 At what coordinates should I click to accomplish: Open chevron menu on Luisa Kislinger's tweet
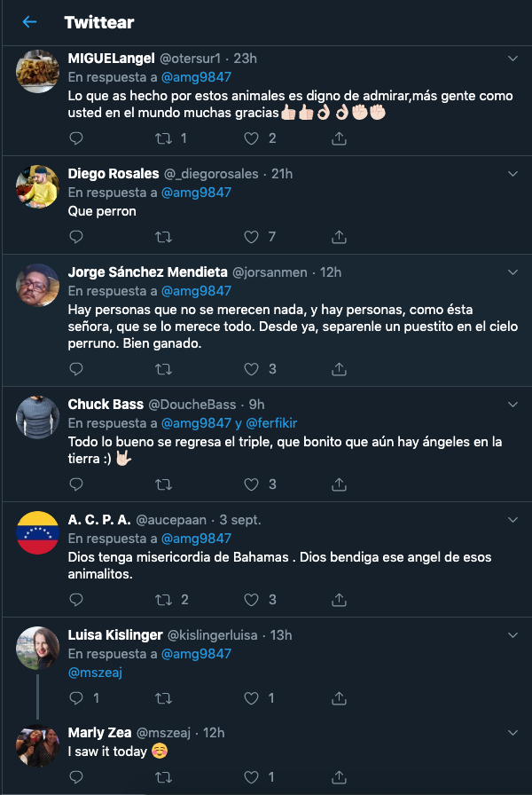[512, 635]
